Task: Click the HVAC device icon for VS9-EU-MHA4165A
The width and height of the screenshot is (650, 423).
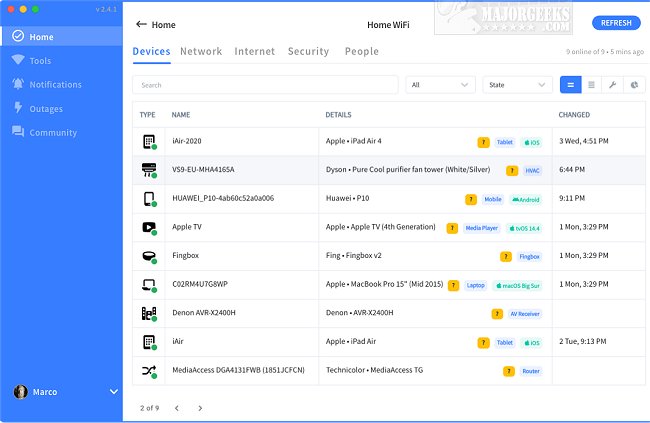Action: (149, 170)
